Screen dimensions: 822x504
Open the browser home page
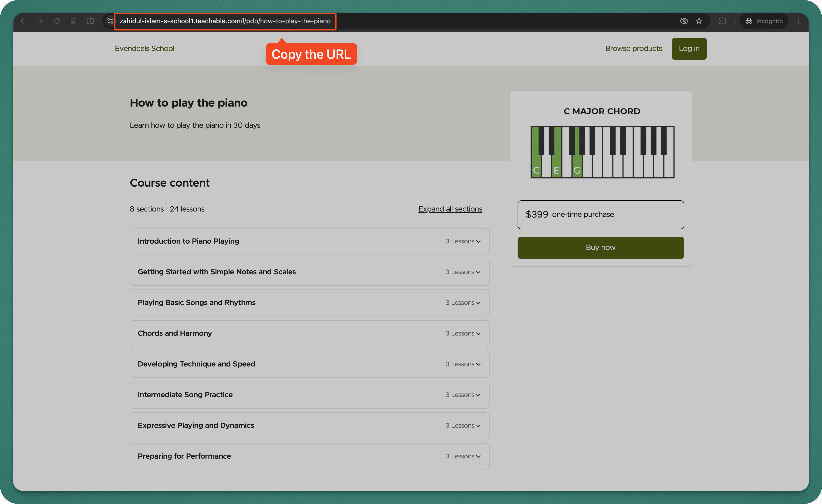(x=73, y=21)
